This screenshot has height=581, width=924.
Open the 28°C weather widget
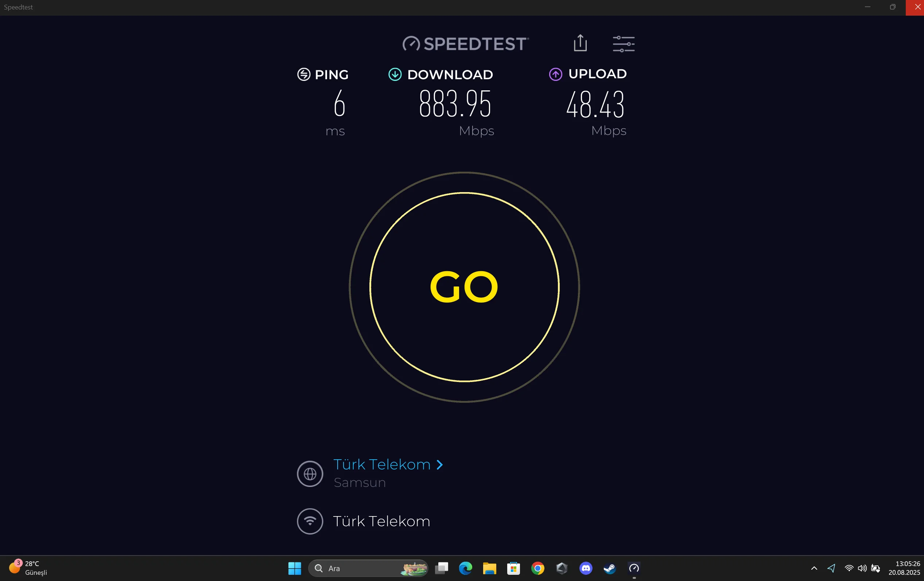tap(28, 568)
